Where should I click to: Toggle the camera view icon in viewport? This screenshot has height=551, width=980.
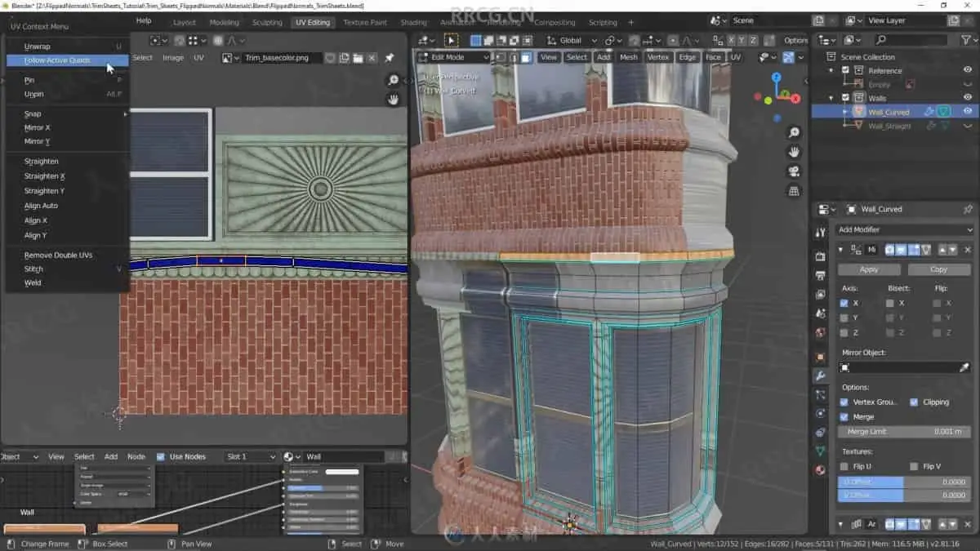click(x=794, y=171)
